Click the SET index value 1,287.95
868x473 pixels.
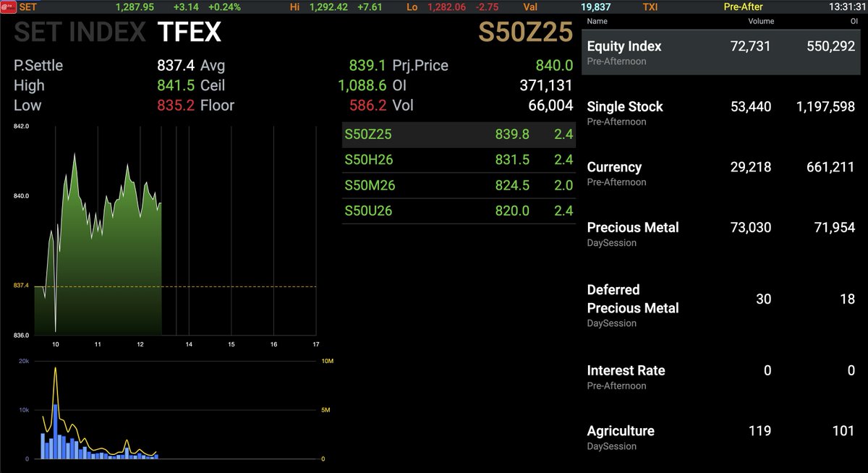135,7
